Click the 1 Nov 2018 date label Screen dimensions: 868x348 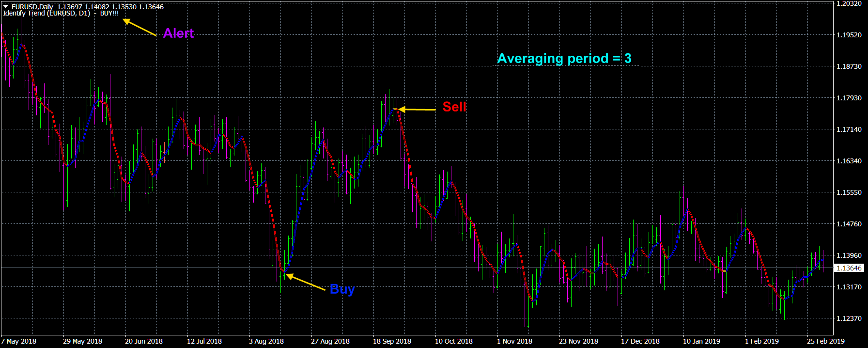tap(515, 341)
